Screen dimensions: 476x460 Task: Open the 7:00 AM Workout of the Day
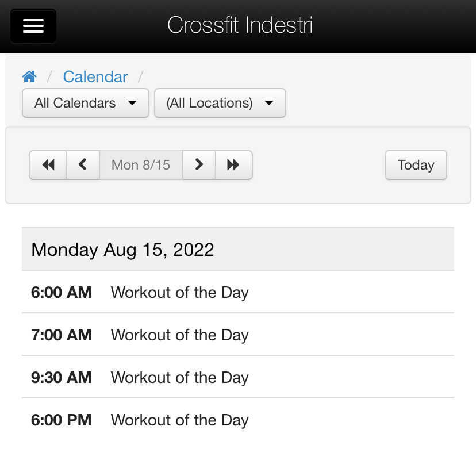tap(179, 335)
